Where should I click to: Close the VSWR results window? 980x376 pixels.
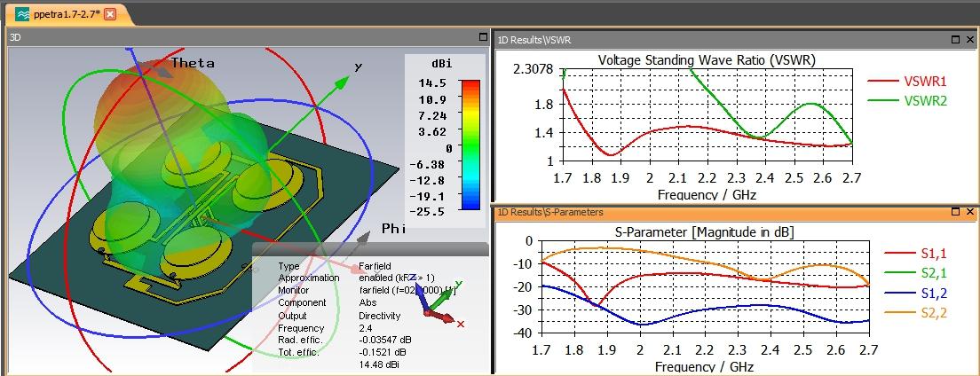coord(970,39)
